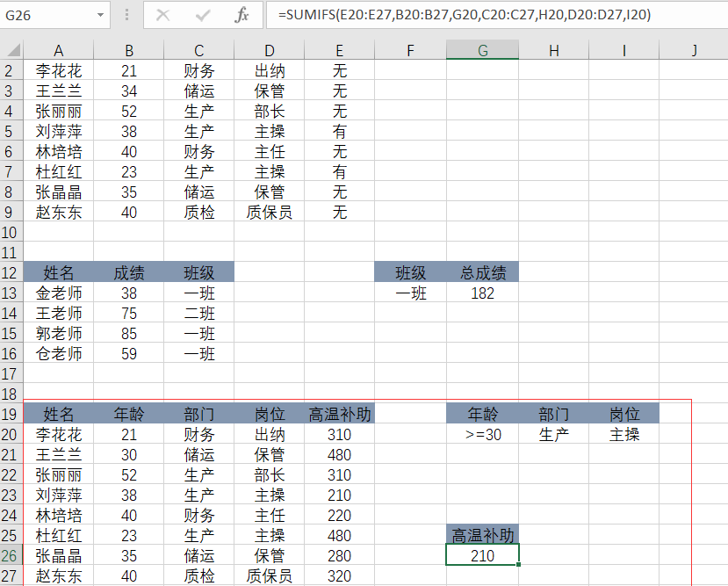Click the 生产 criteria cell in H20
This screenshot has width=728, height=586.
[554, 435]
